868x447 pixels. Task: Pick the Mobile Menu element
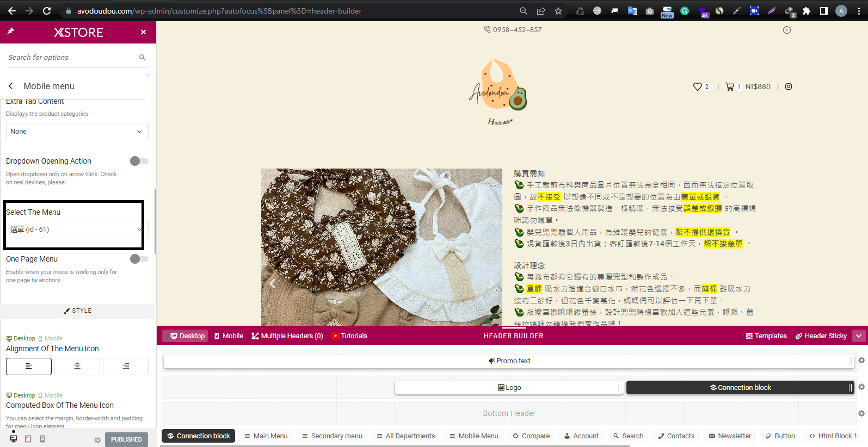(474, 436)
